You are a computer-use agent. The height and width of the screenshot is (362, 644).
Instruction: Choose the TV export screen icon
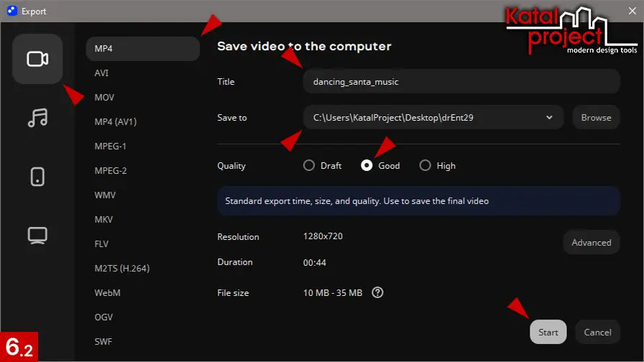(37, 235)
